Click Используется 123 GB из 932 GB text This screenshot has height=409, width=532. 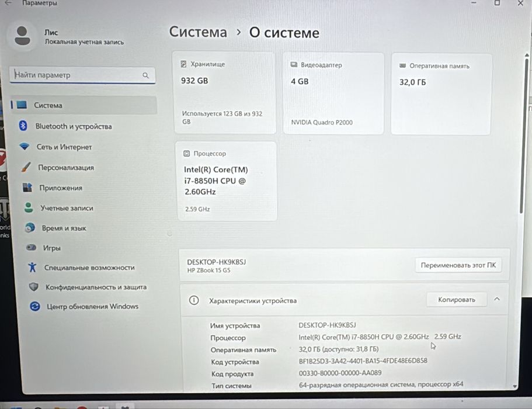pos(222,117)
